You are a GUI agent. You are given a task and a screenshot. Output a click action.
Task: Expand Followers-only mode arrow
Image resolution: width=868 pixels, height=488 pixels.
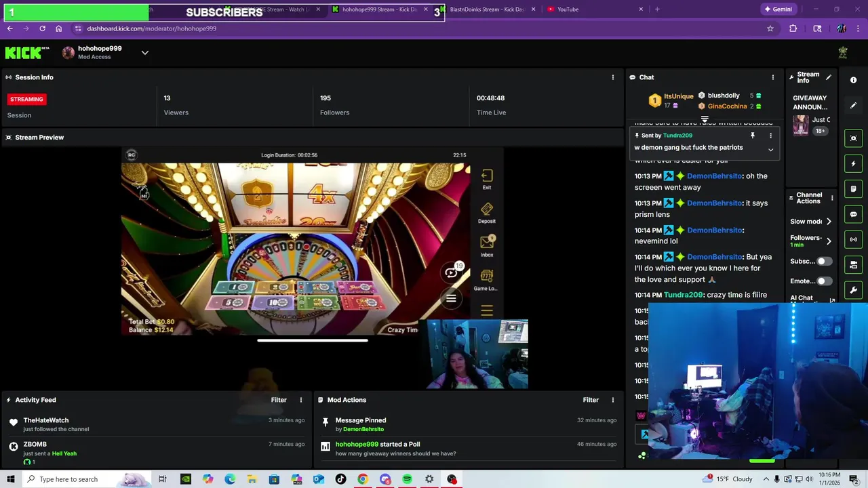click(x=829, y=241)
